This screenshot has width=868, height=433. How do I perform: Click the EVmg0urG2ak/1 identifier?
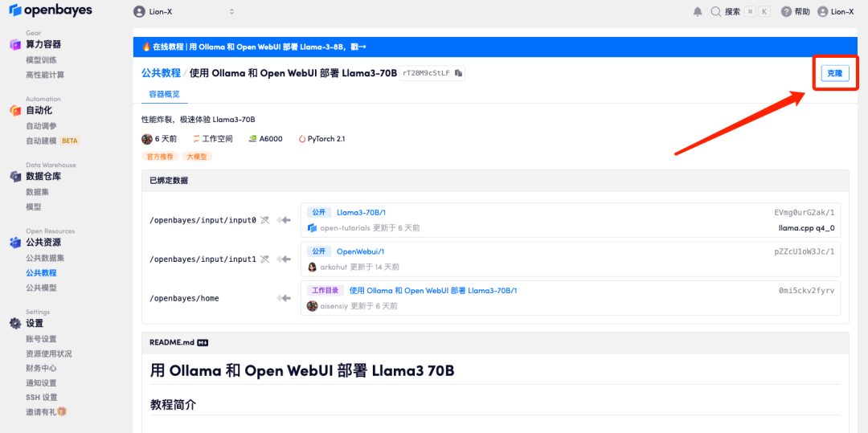[805, 212]
